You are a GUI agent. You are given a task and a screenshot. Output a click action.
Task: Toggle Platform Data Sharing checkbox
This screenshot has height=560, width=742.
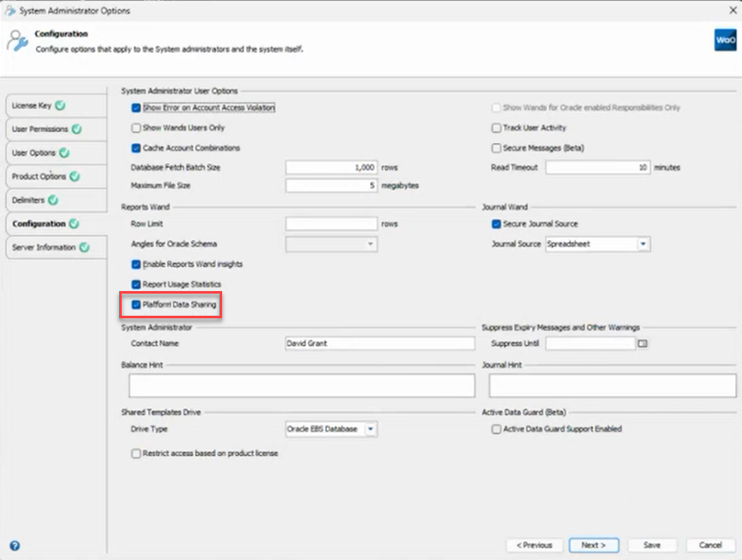tap(136, 305)
